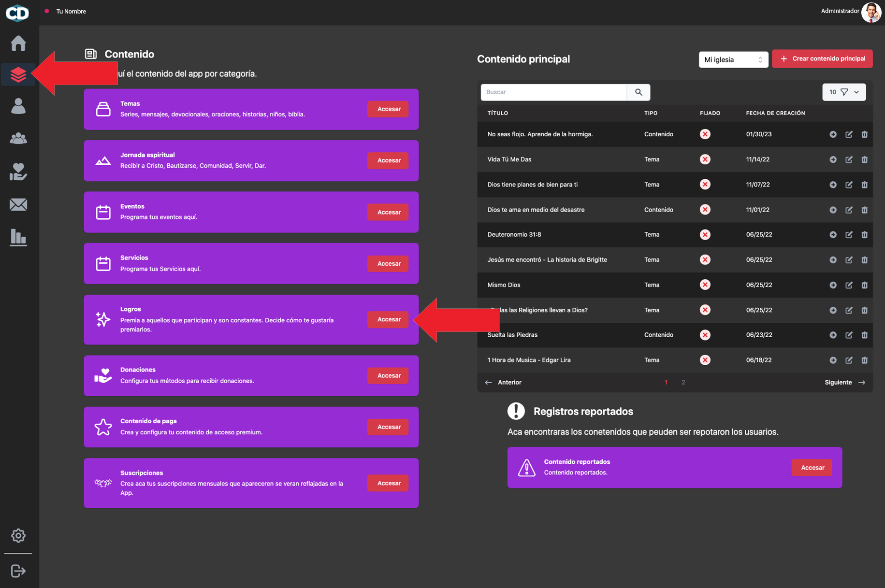This screenshot has width=885, height=588.
Task: Open the Administrador profile avatar menu
Action: [x=871, y=13]
